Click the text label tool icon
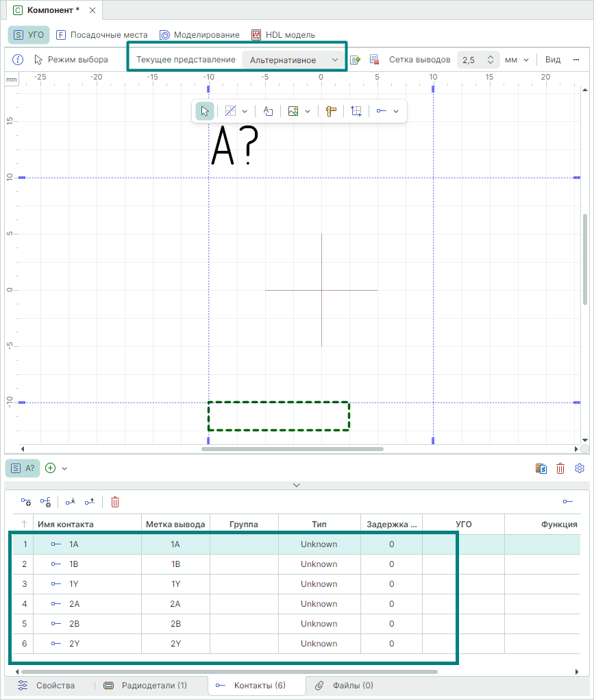Image resolution: width=594 pixels, height=700 pixels. (x=269, y=111)
